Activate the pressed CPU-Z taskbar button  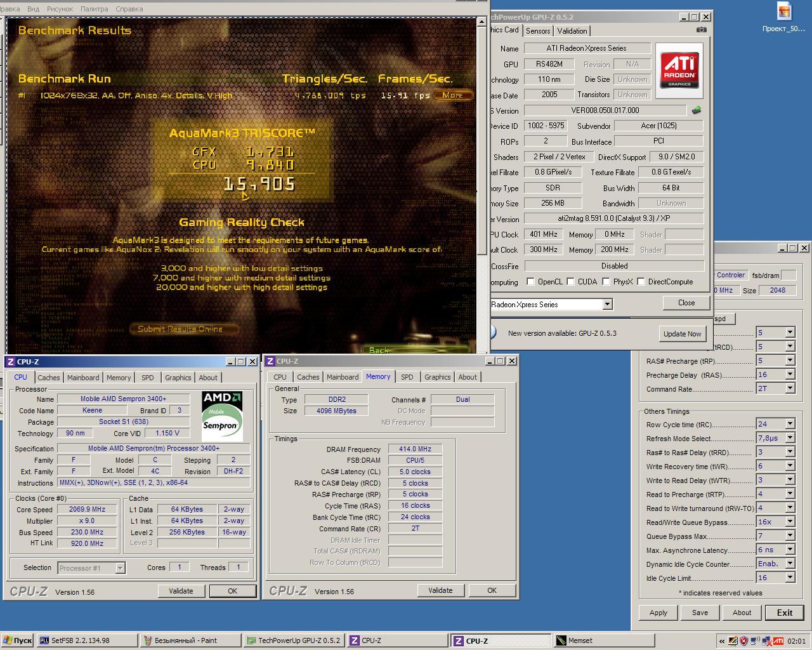tap(501, 640)
